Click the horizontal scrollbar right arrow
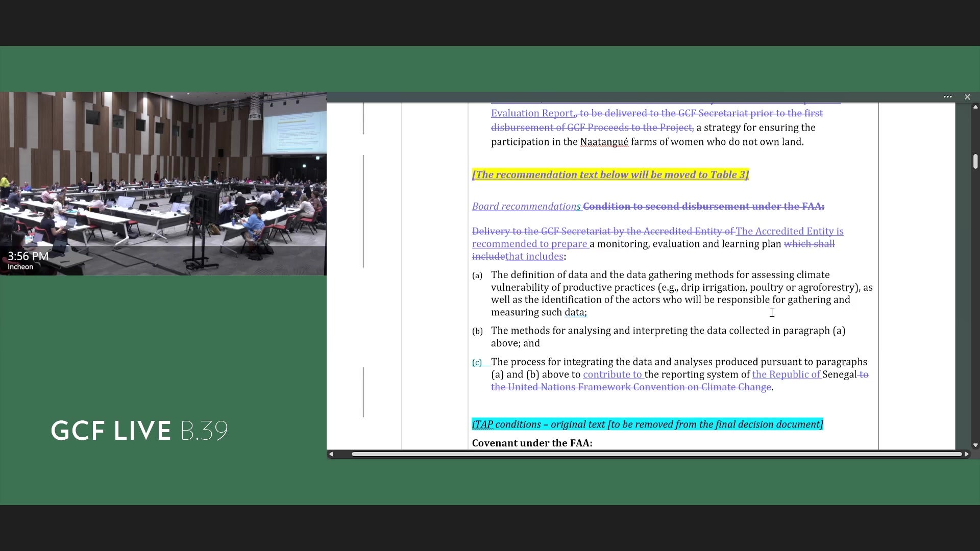The height and width of the screenshot is (551, 980). click(x=966, y=454)
